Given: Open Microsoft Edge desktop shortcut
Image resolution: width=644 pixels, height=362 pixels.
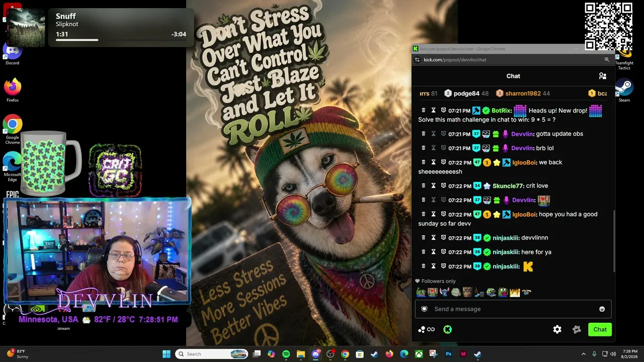Looking at the screenshot, I should [13, 167].
